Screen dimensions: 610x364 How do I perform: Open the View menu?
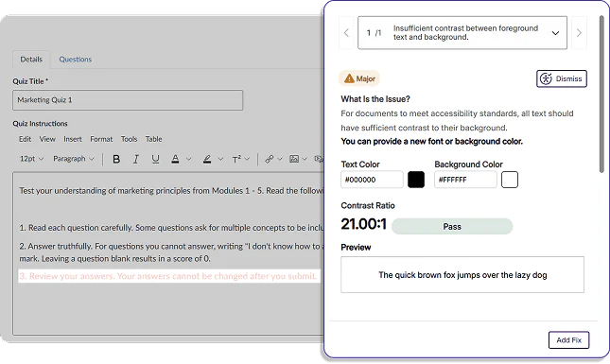pos(47,139)
